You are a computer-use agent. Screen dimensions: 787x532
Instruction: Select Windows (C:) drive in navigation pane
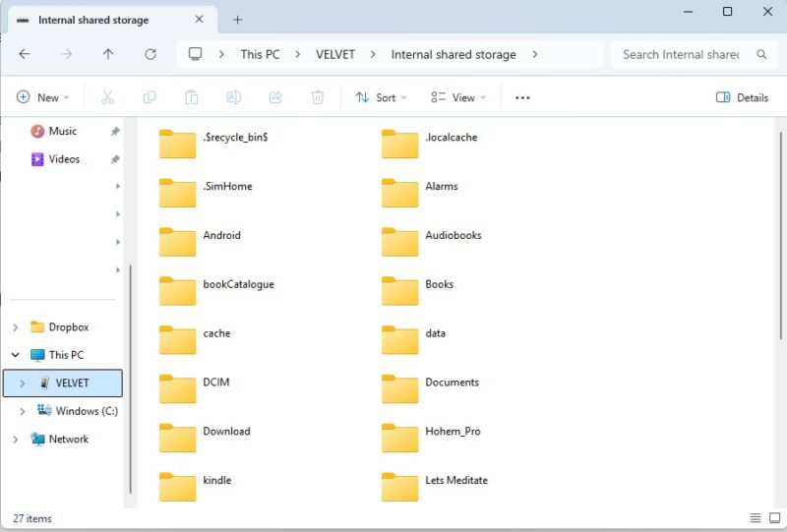(x=87, y=411)
